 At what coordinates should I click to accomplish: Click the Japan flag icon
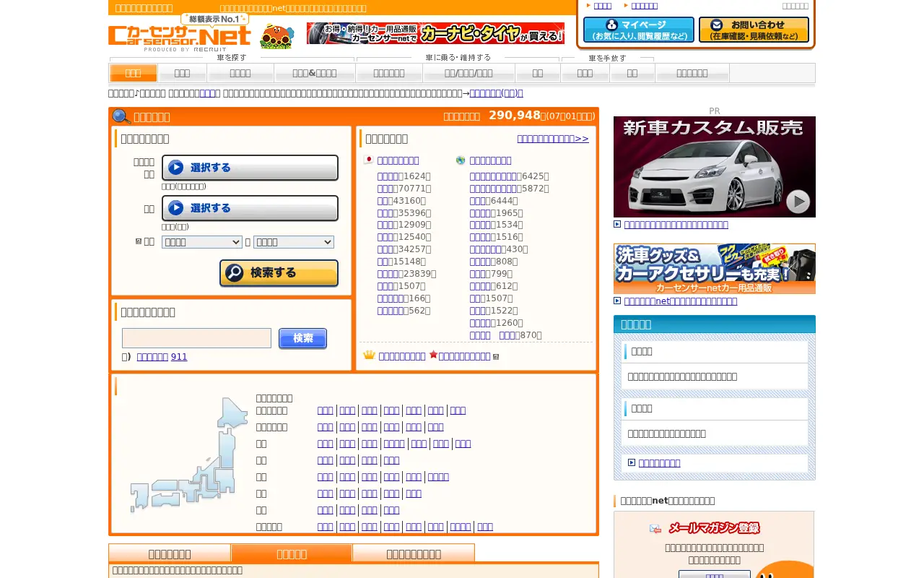368,160
